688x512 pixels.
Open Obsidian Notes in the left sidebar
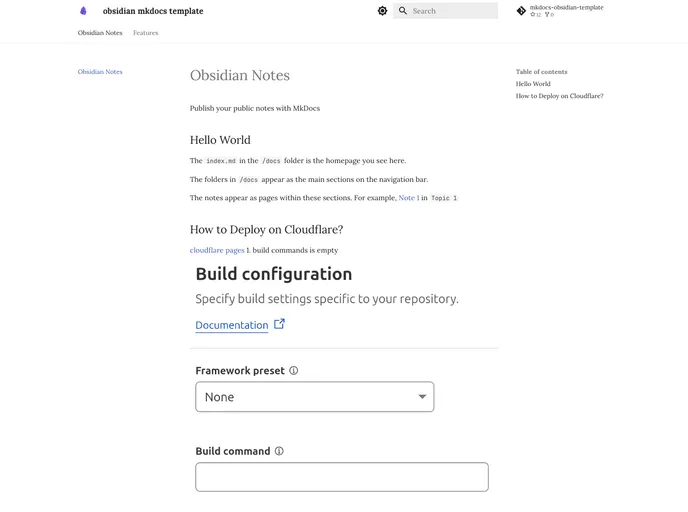pyautogui.click(x=100, y=72)
